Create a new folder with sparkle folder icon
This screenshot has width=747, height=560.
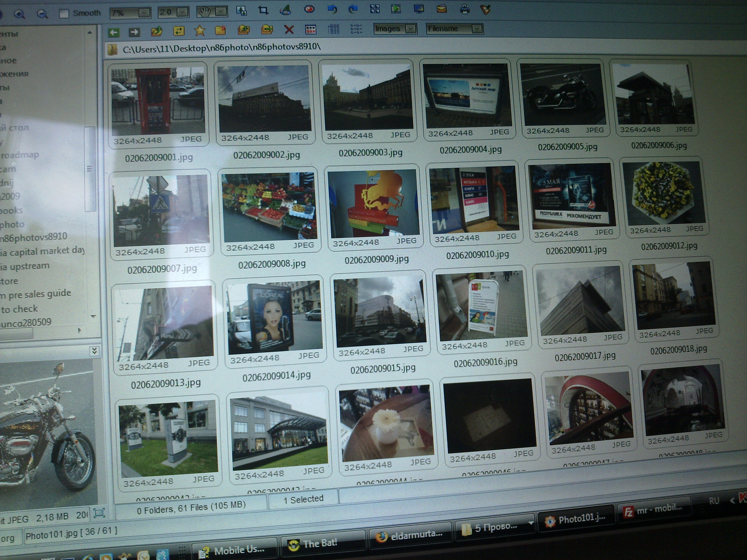coord(221,30)
